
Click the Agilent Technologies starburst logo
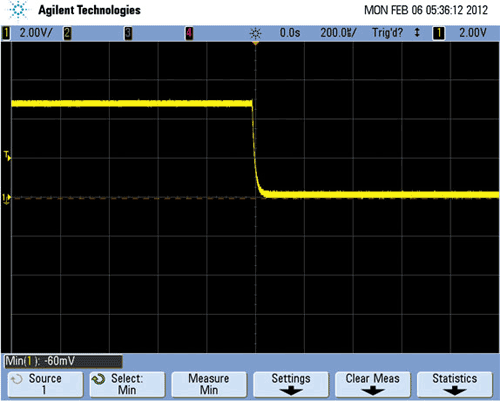pos(18,10)
